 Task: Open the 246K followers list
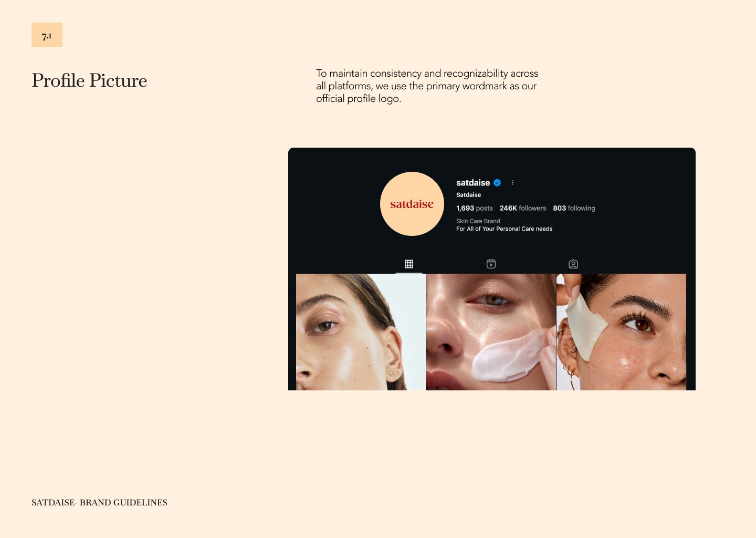(x=523, y=208)
